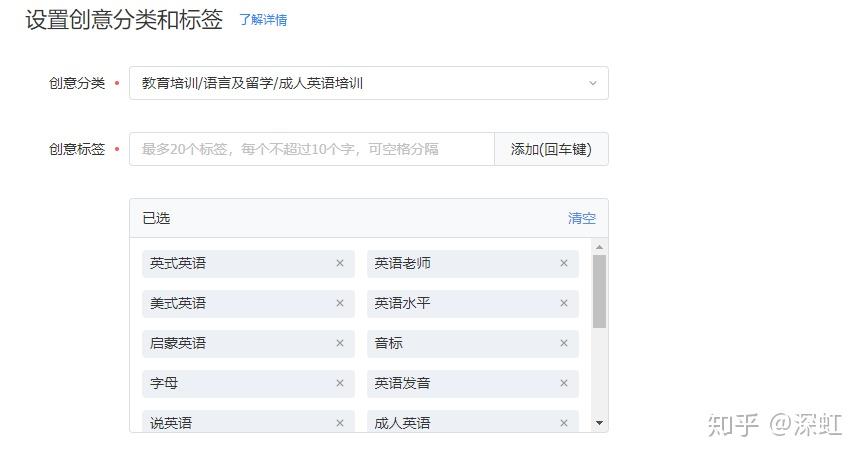864x459 pixels.
Task: Select the 英式英语 tag chip
Action: click(x=230, y=263)
